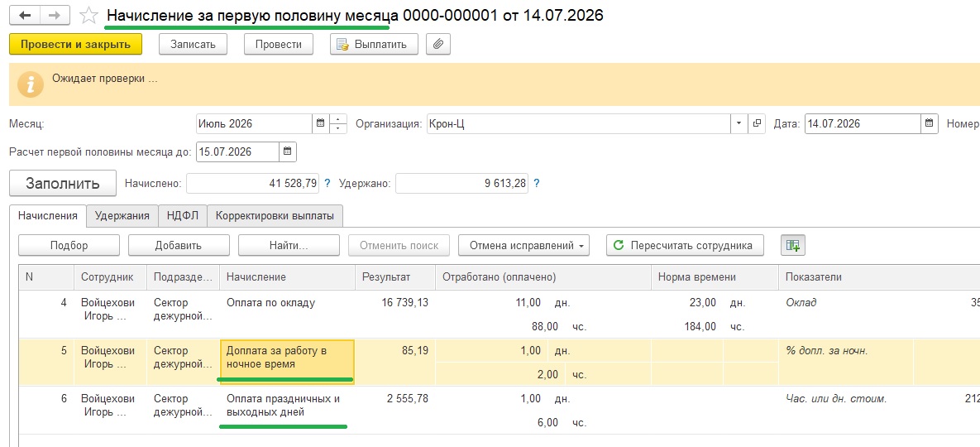Click the Записать button
Image resolution: width=980 pixels, height=447 pixels.
coord(193,45)
